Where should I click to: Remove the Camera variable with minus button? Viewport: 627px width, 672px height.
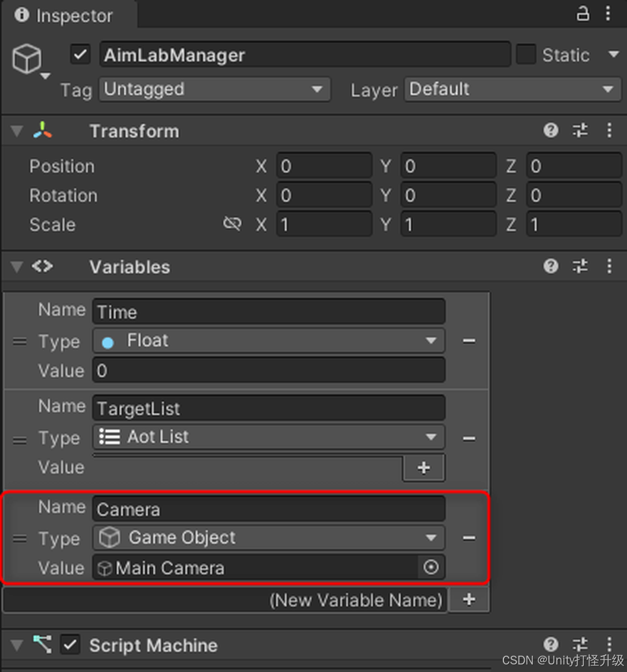point(469,538)
